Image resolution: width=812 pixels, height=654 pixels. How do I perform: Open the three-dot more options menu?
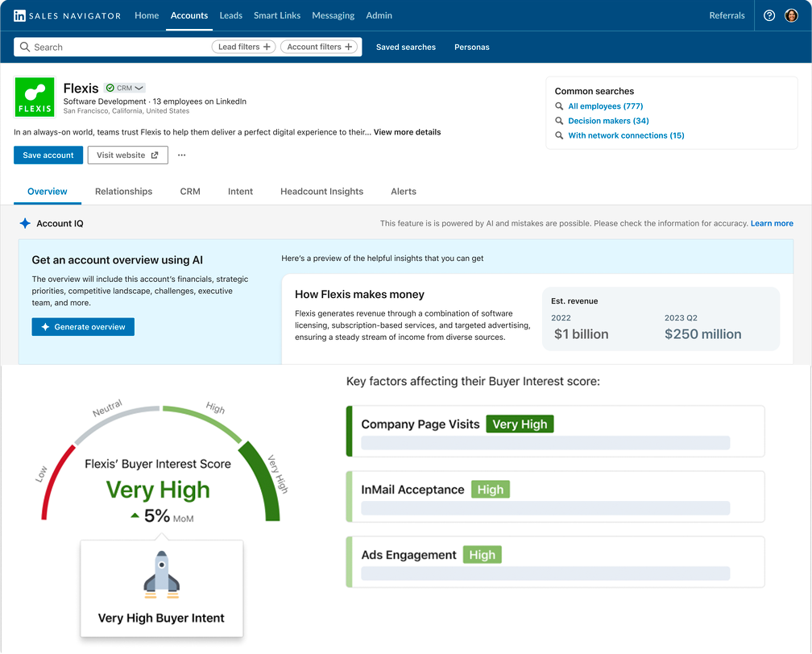click(181, 155)
